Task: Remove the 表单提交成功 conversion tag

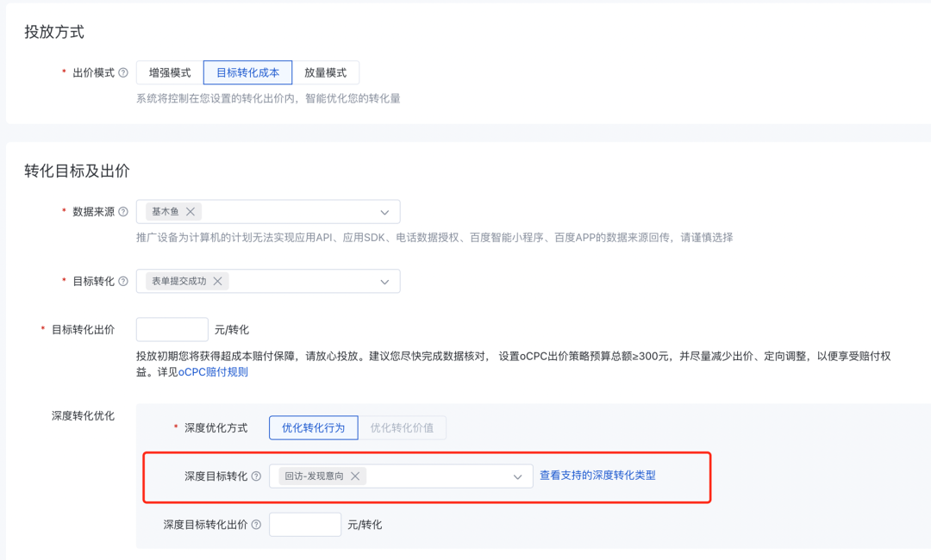Action: point(217,281)
